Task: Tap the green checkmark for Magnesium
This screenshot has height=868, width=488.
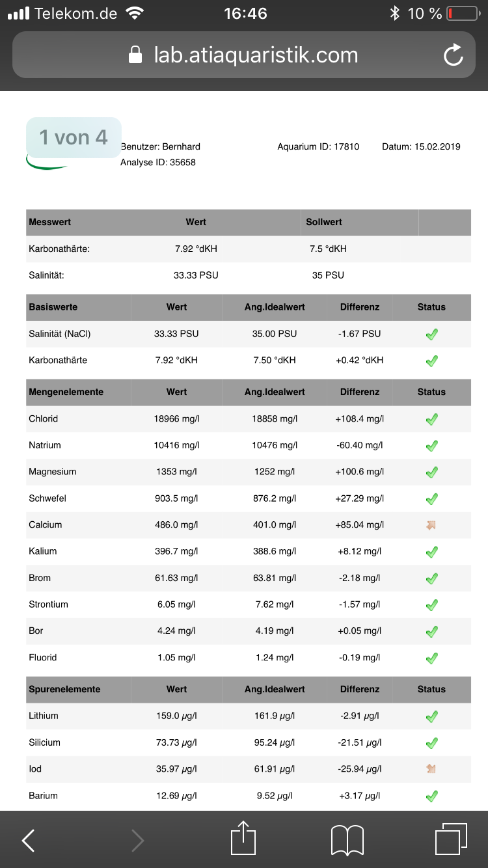Action: (x=431, y=472)
